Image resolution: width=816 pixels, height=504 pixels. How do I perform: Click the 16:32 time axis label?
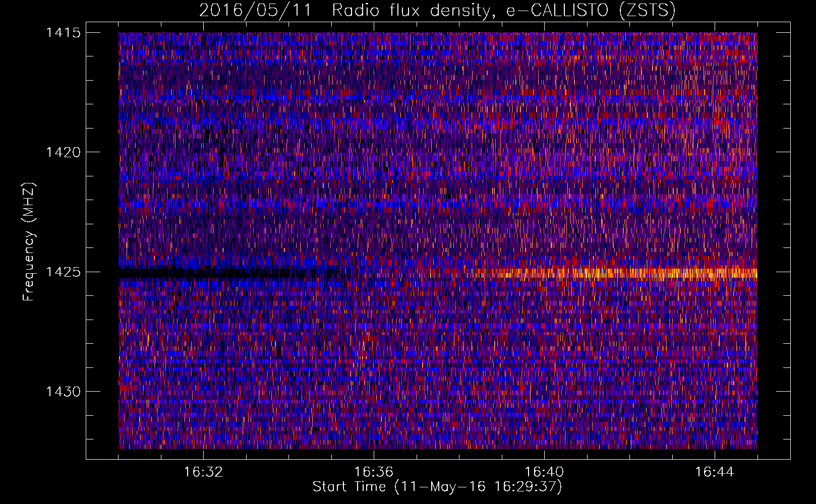(203, 472)
